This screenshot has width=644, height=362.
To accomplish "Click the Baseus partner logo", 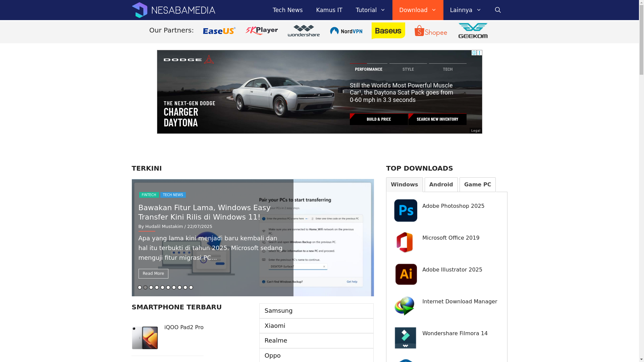I will (388, 31).
